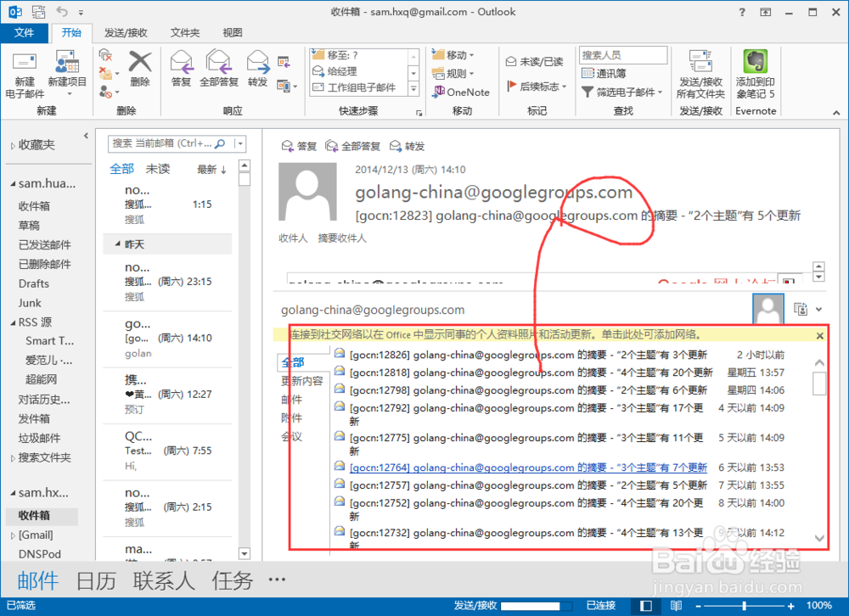Image resolution: width=849 pixels, height=616 pixels.
Task: Add to Evernote
Action: point(756,75)
